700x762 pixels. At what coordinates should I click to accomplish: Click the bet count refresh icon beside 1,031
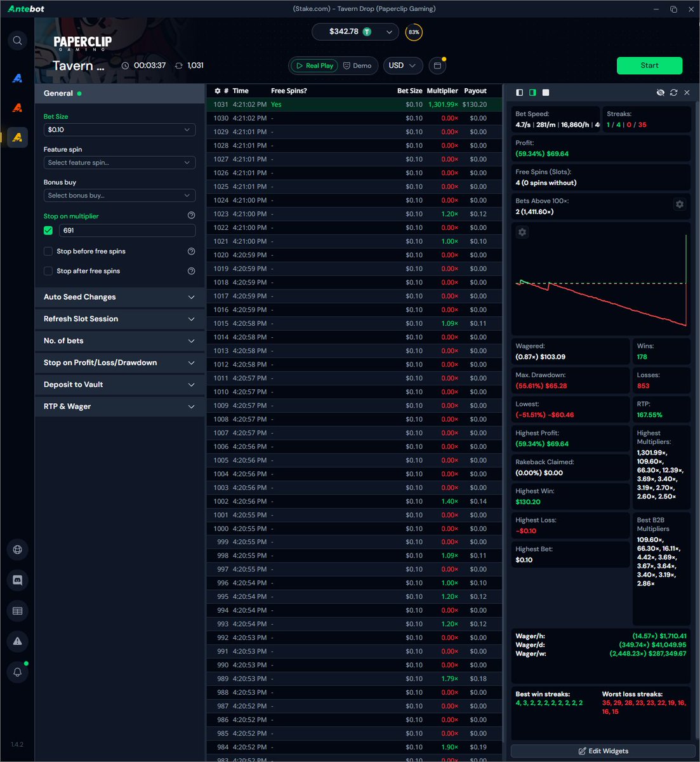pyautogui.click(x=179, y=65)
